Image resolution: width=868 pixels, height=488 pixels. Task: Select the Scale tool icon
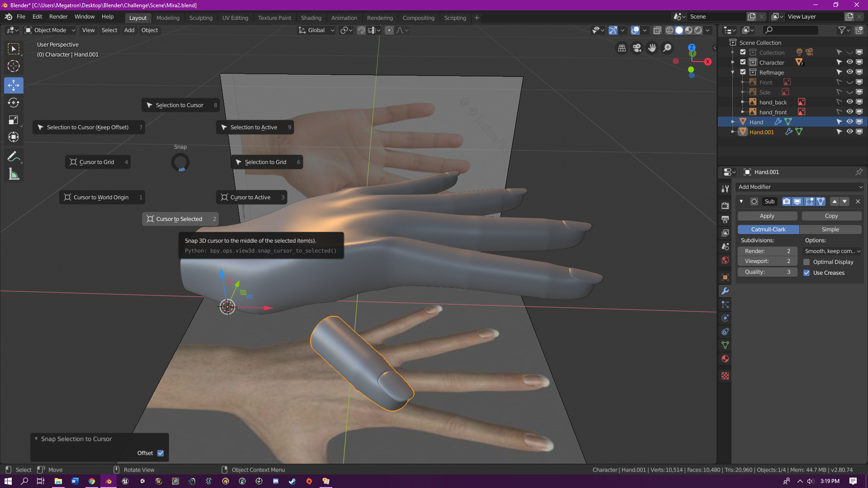click(x=14, y=120)
